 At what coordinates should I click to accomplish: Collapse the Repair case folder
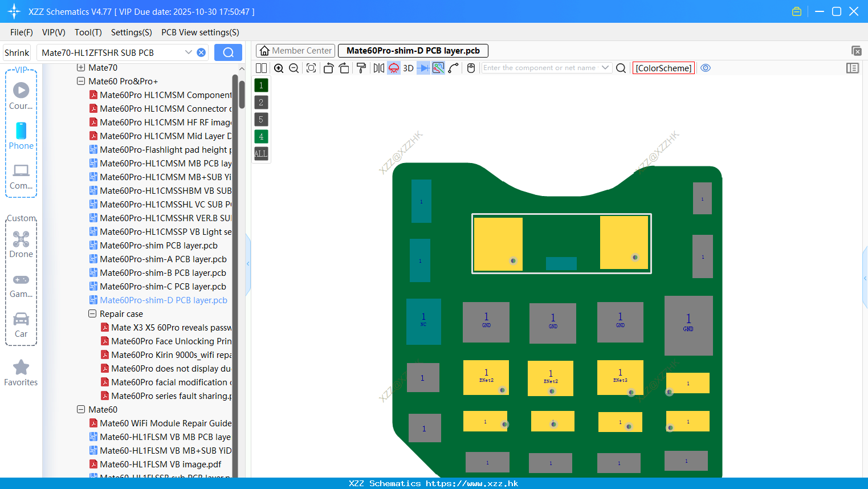92,314
